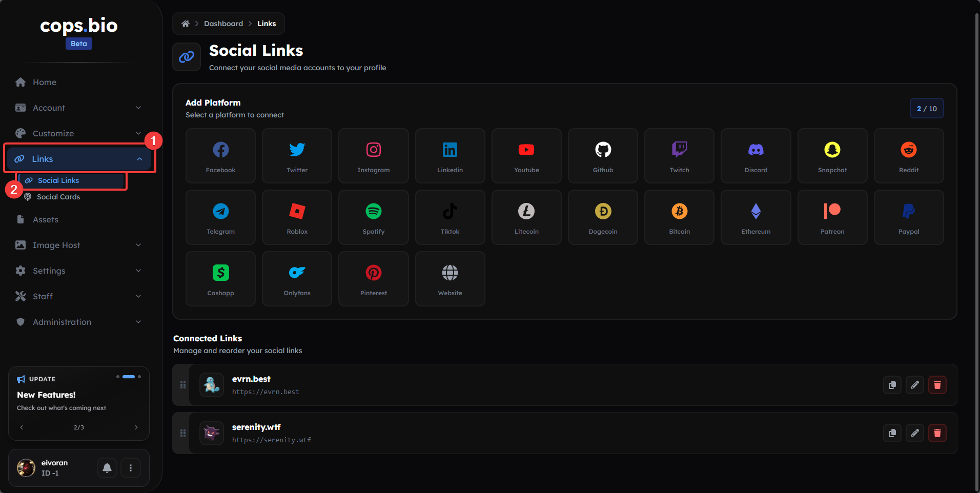Image resolution: width=980 pixels, height=493 pixels.
Task: Click the Dashboard breadcrumb link
Action: pyautogui.click(x=223, y=24)
